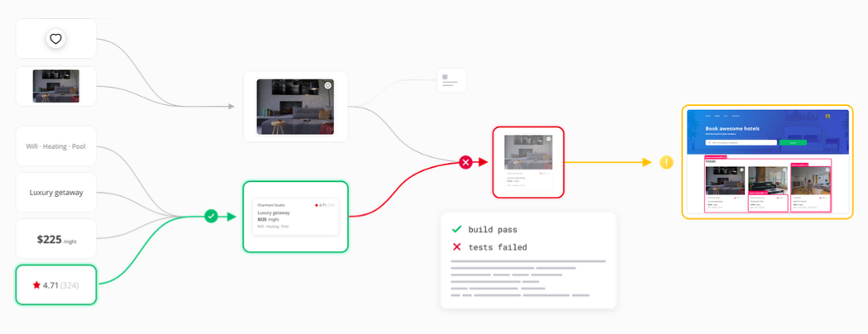Click the search field in hotels page

(x=741, y=142)
